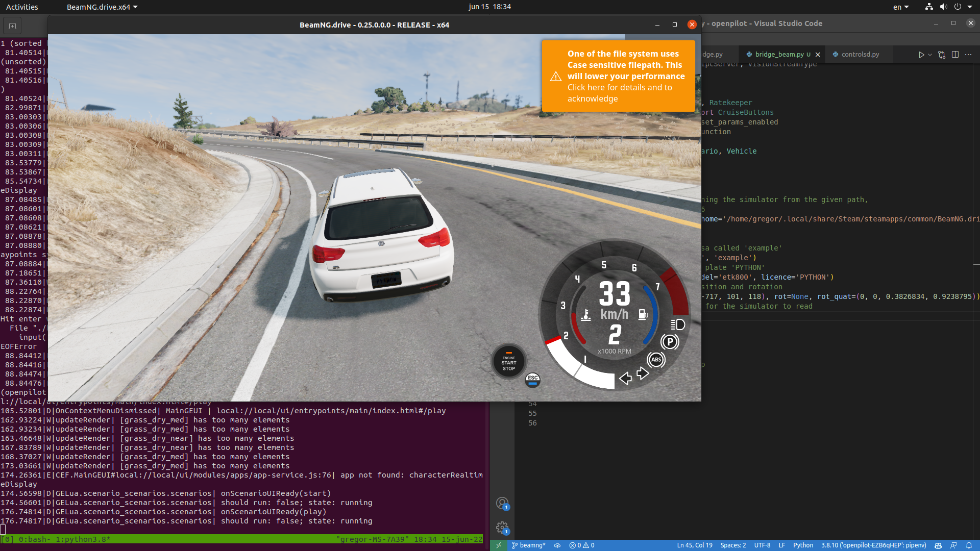Screen dimensions: 980x551
Task: Click the coolant temperature gauge icon
Action: pyautogui.click(x=586, y=315)
